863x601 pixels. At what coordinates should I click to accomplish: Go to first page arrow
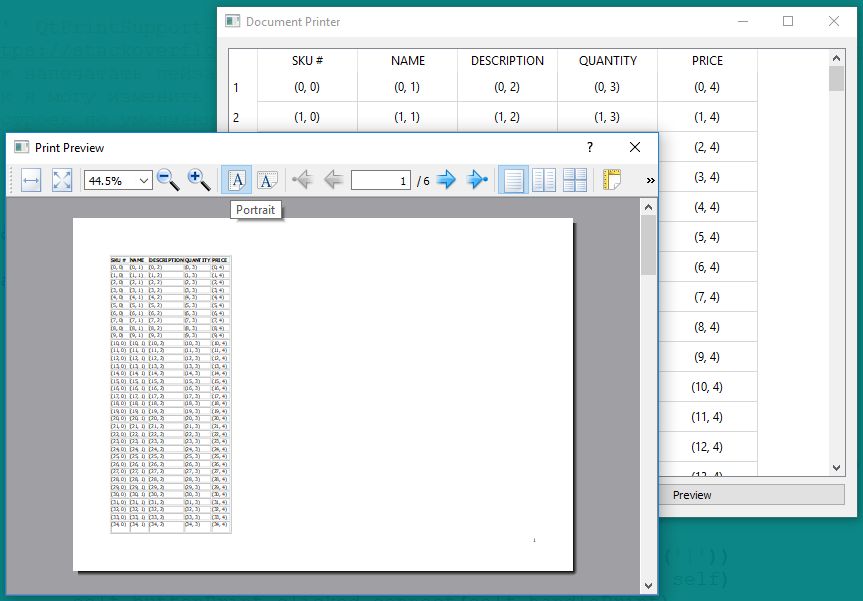302,179
